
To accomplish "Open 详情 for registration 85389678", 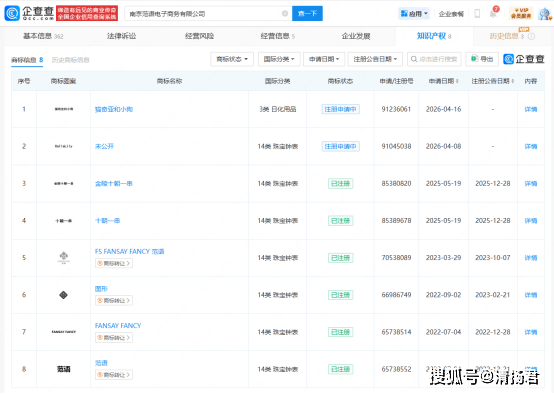I will [x=531, y=221].
